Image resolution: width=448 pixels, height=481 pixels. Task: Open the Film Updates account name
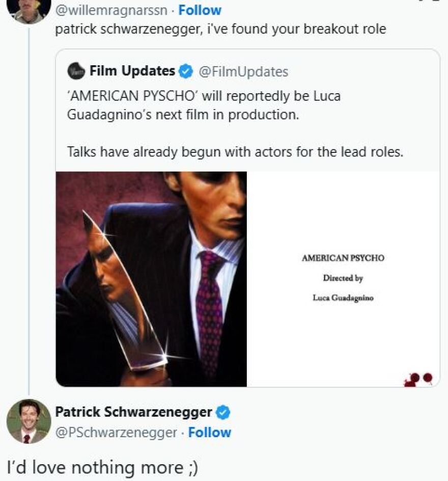pos(132,71)
